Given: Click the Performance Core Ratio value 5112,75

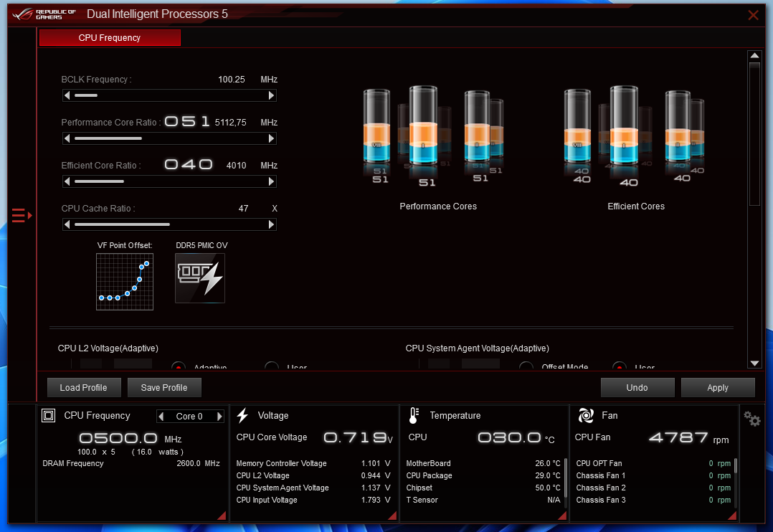Looking at the screenshot, I should pyautogui.click(x=230, y=123).
